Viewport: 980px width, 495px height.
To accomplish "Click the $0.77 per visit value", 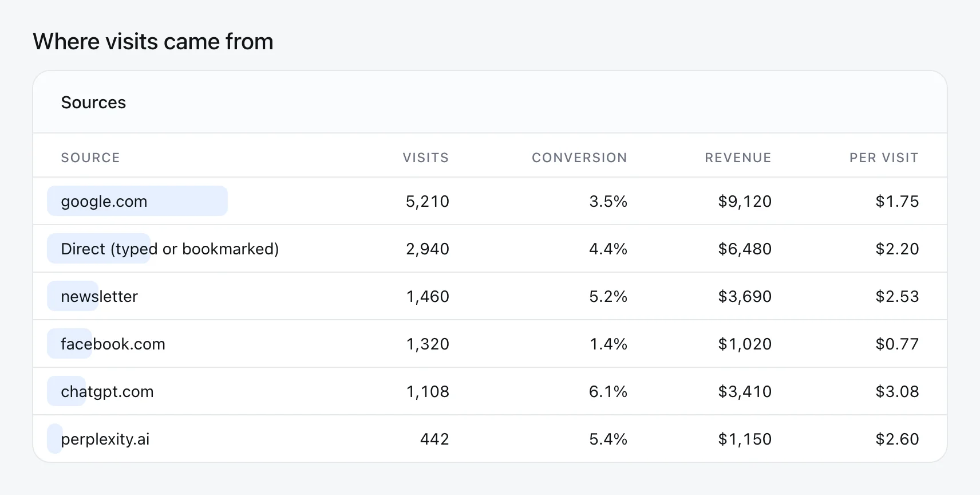I will coord(897,344).
